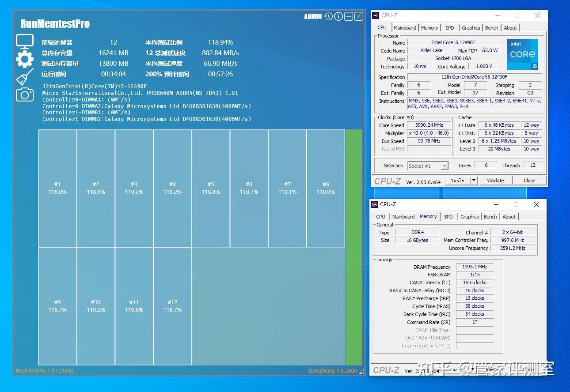Click DangWang 5.0.2860 status text
570x392 pixels.
(333, 371)
